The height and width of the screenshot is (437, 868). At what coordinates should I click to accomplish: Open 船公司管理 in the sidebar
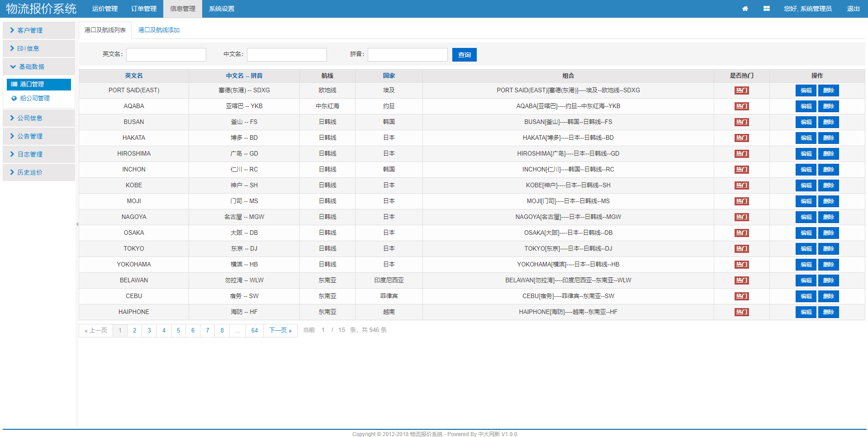tap(35, 98)
